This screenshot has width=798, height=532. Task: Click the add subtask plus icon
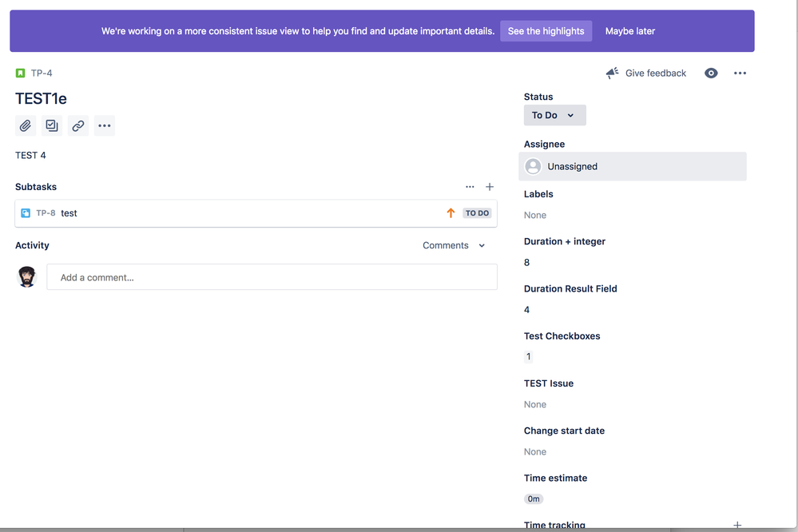490,187
